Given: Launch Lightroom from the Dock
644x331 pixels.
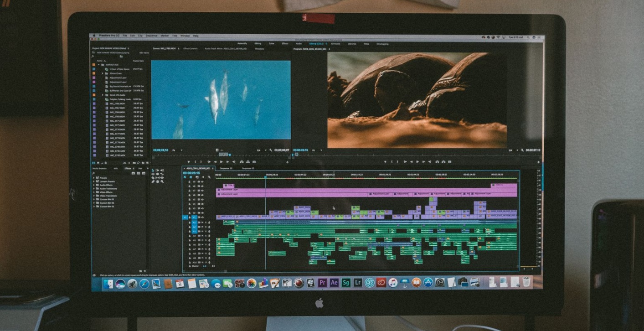Looking at the screenshot, I should click(x=358, y=283).
